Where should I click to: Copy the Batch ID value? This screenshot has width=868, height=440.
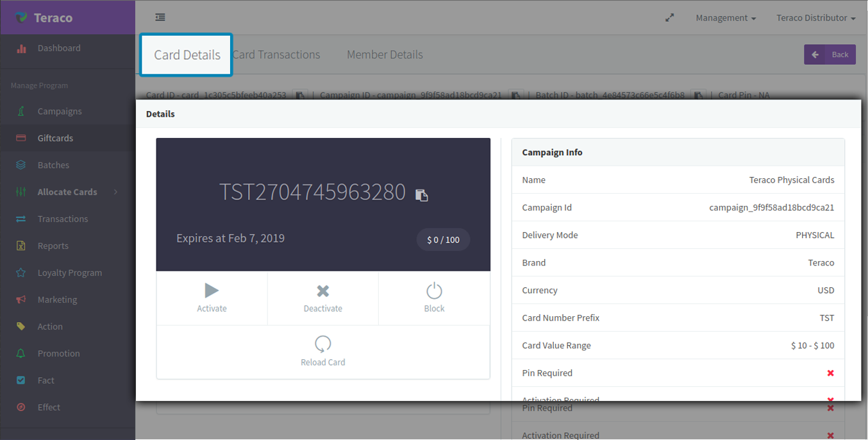[x=698, y=95]
